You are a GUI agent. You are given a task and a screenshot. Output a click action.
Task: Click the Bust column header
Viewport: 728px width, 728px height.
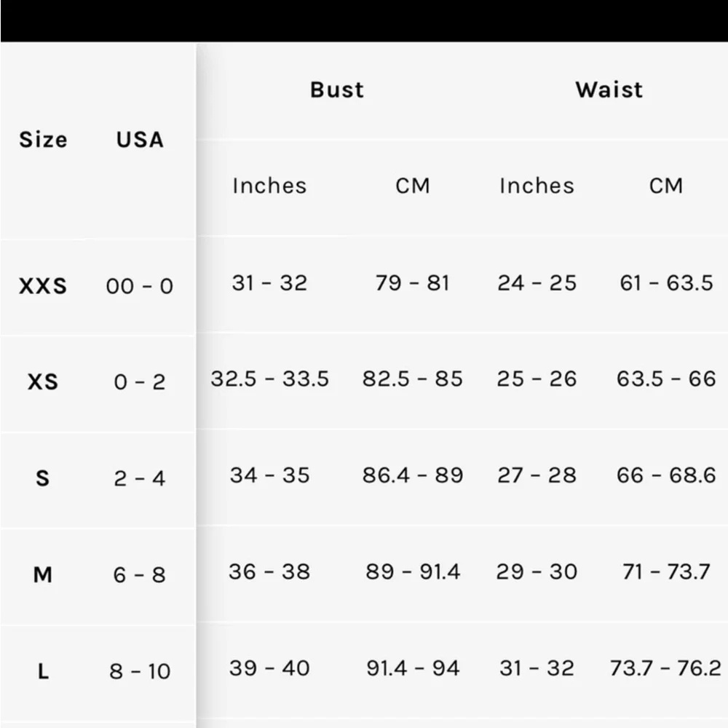[x=337, y=90]
